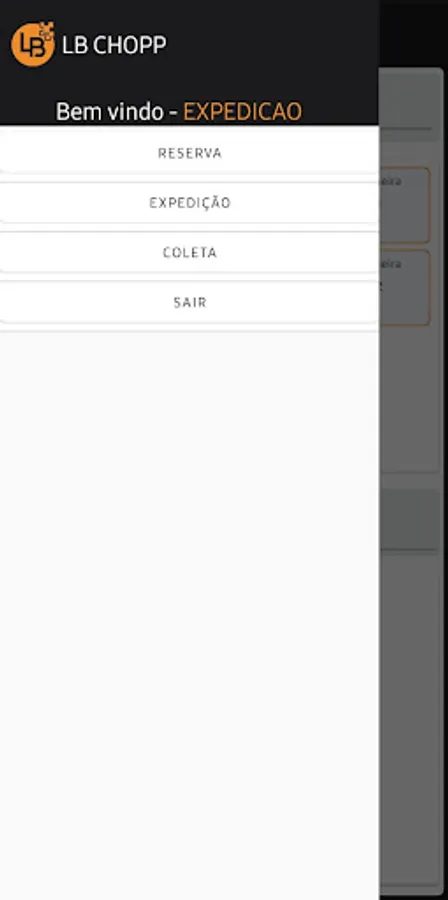Click the dimmed gray bar in lower background
Screen dimensions: 448x900
click(410, 519)
